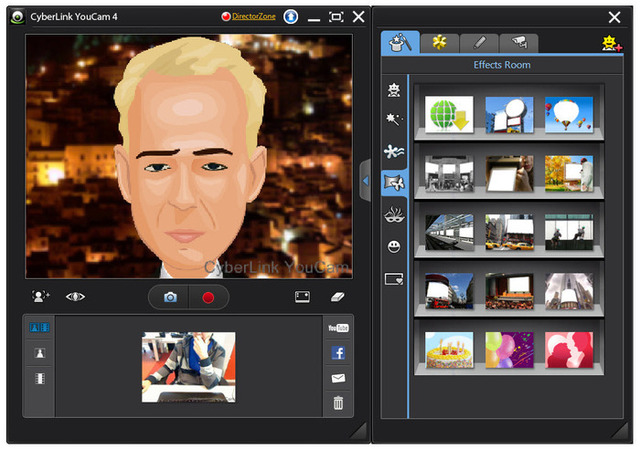Viewport: 640px width, 449px height.
Task: Take a snapshot with the camera button
Action: point(170,298)
